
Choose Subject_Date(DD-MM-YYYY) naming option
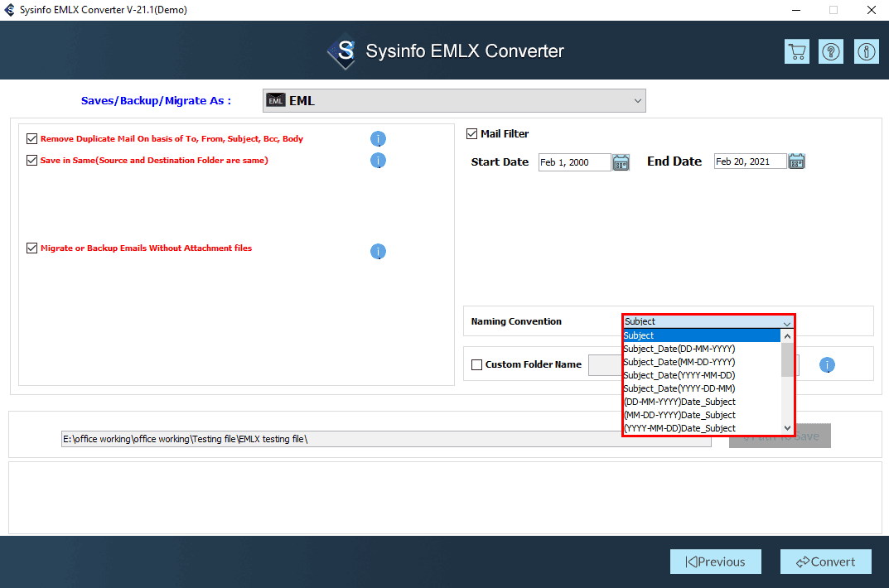701,349
